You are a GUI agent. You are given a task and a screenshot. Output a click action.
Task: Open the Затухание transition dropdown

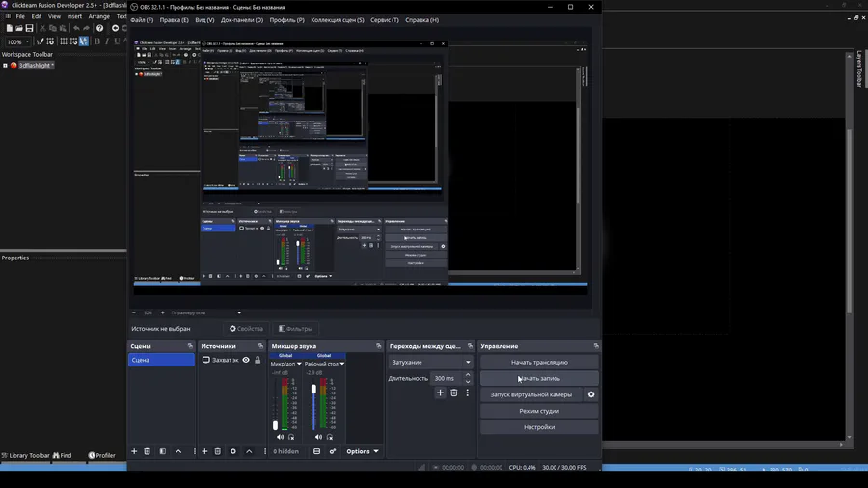click(431, 363)
